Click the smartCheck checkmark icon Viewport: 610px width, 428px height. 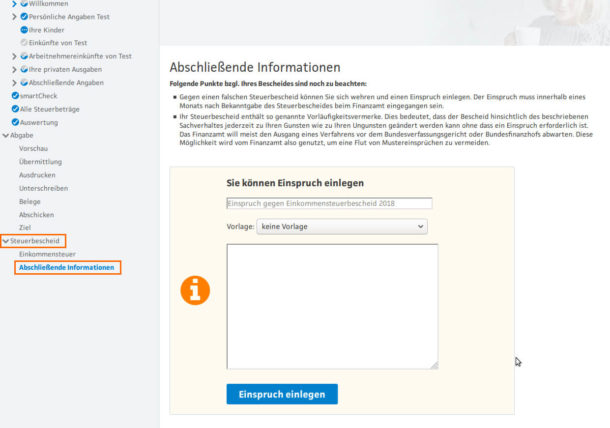click(x=15, y=95)
